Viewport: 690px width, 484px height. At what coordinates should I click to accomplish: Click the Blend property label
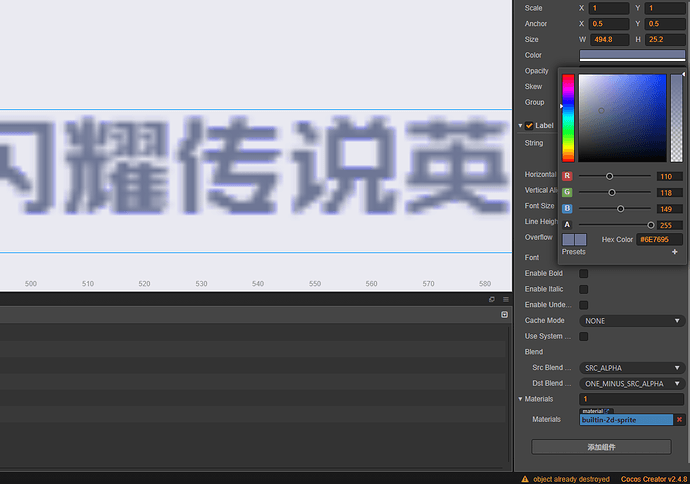pos(533,352)
